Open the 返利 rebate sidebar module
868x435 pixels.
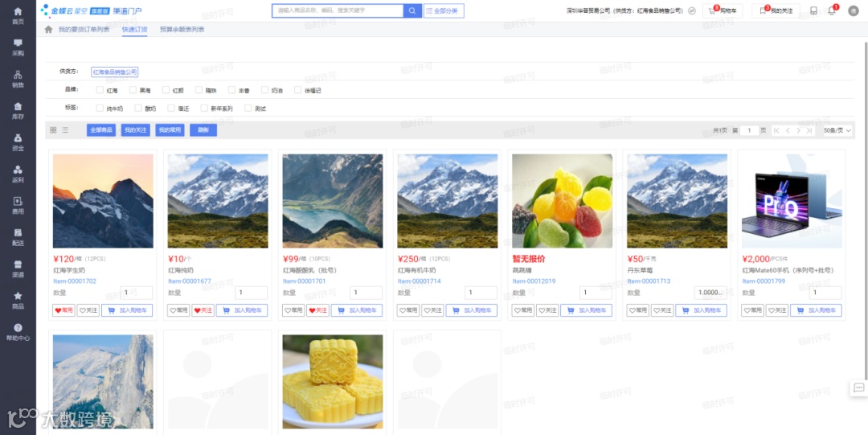tap(18, 174)
